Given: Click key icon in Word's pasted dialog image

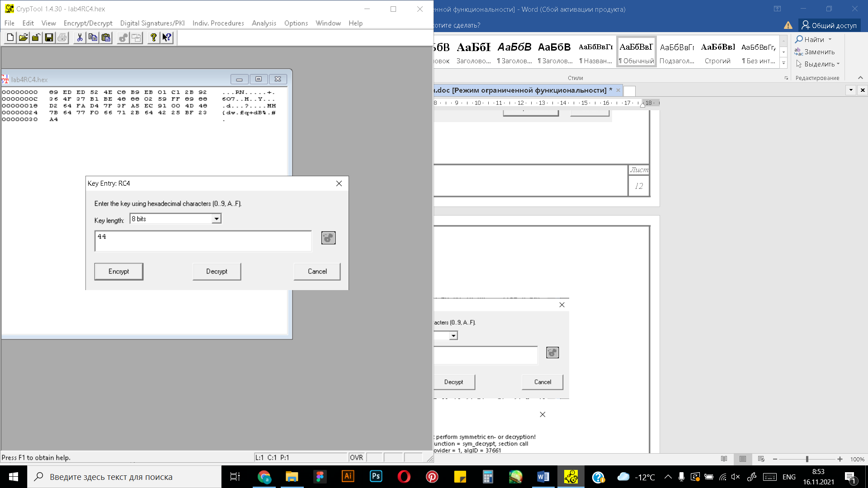Looking at the screenshot, I should 552,352.
